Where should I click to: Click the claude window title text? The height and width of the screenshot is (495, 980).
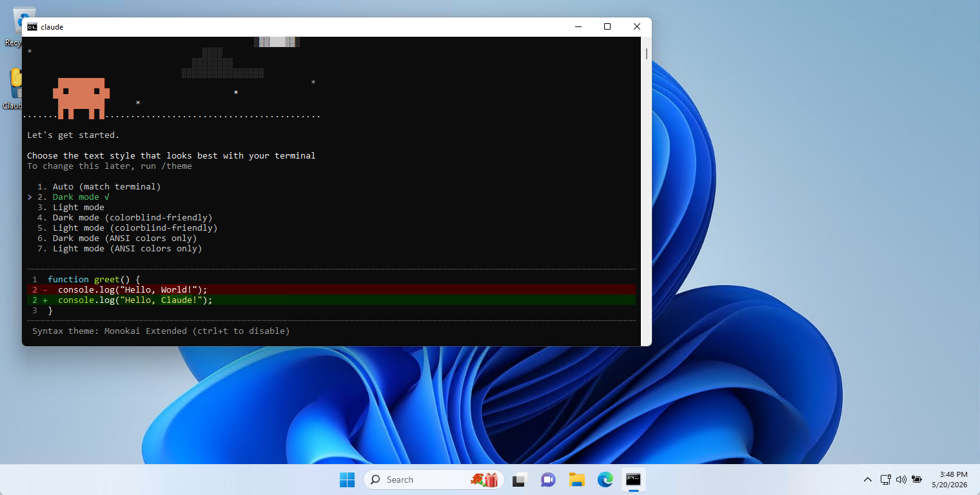pos(52,27)
